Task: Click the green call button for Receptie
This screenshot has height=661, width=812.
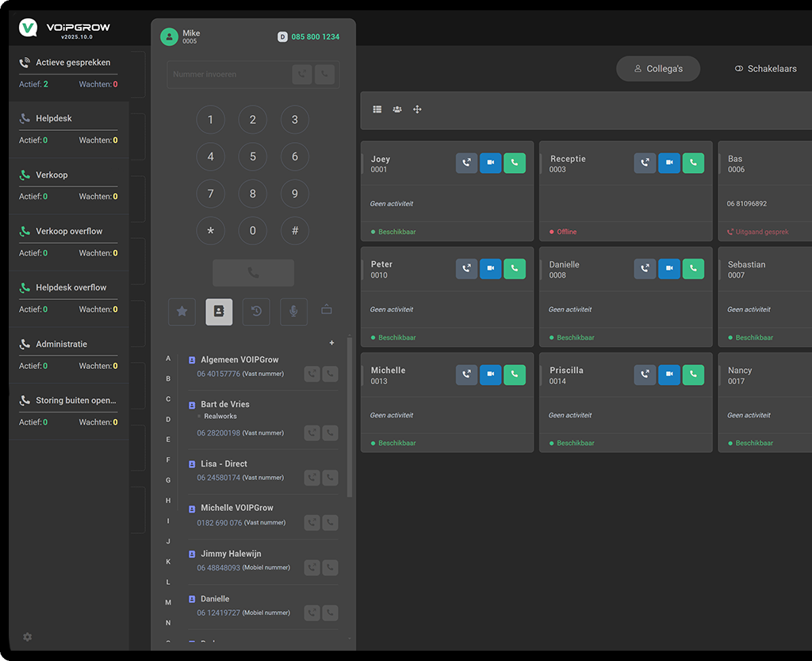Action: click(693, 163)
